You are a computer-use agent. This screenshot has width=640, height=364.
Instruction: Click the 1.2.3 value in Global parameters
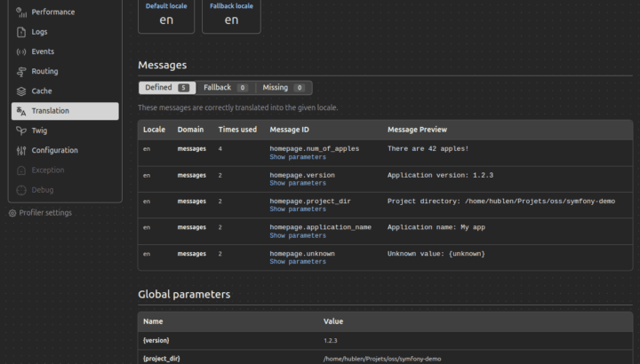point(330,341)
